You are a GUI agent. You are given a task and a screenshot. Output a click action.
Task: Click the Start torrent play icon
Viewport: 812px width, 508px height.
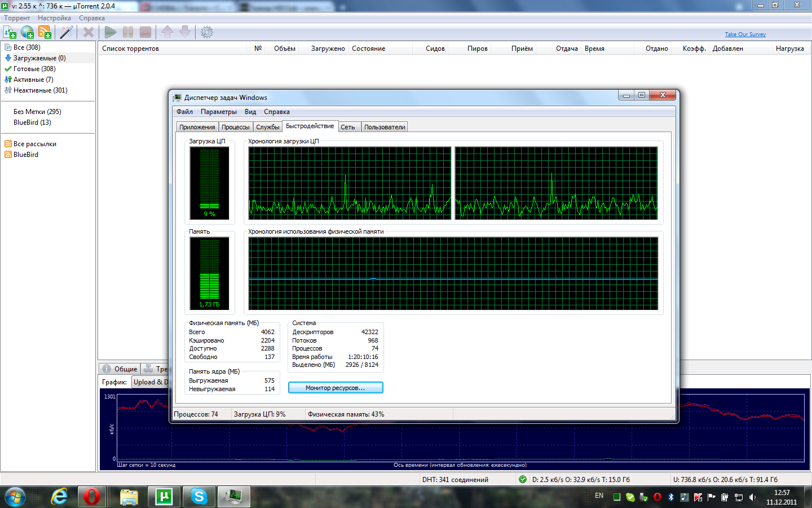(111, 32)
